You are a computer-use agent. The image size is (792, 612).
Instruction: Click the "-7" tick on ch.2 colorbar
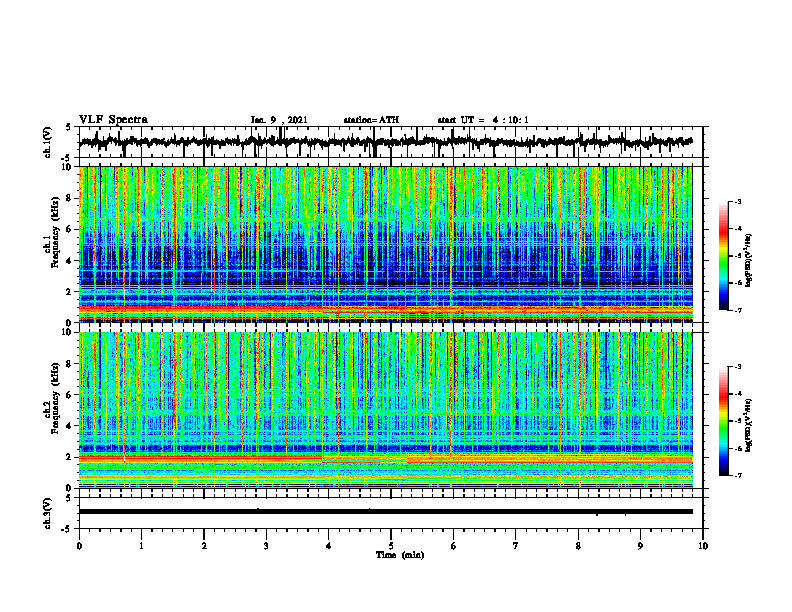pyautogui.click(x=738, y=476)
